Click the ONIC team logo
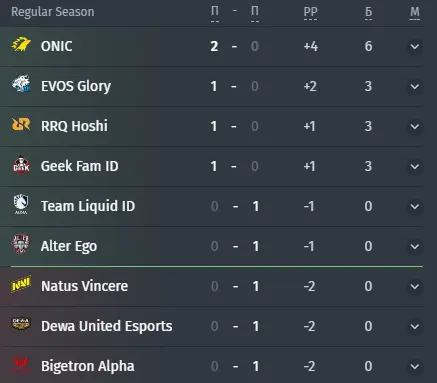This screenshot has width=437, height=383. [x=21, y=45]
